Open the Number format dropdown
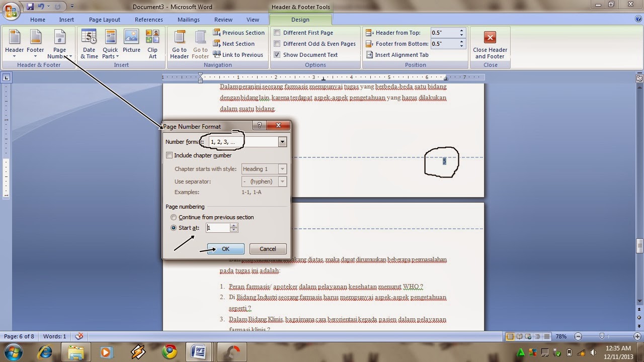 [282, 142]
